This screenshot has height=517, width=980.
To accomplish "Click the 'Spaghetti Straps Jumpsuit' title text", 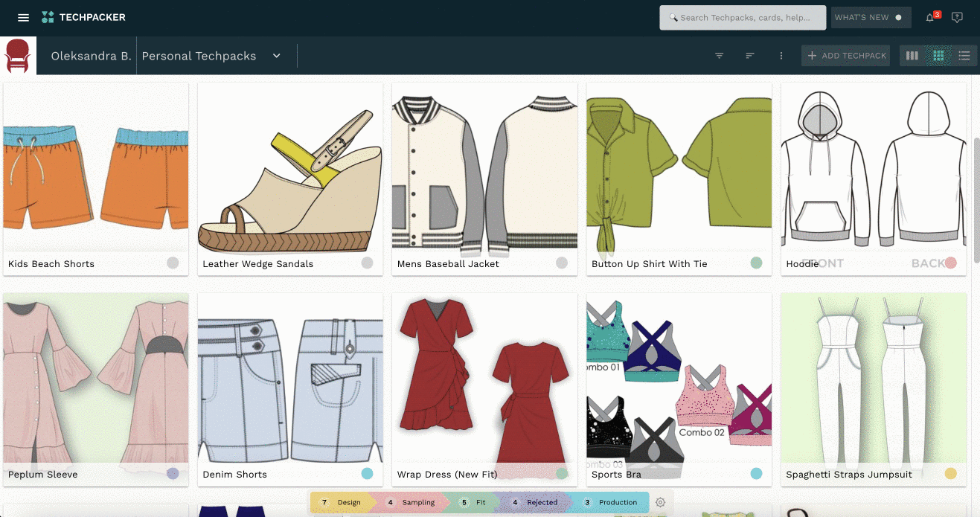I will [849, 475].
